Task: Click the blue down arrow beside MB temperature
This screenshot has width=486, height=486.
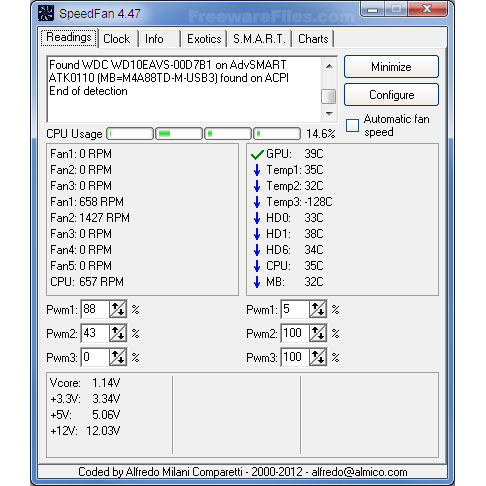Action: pyautogui.click(x=257, y=282)
